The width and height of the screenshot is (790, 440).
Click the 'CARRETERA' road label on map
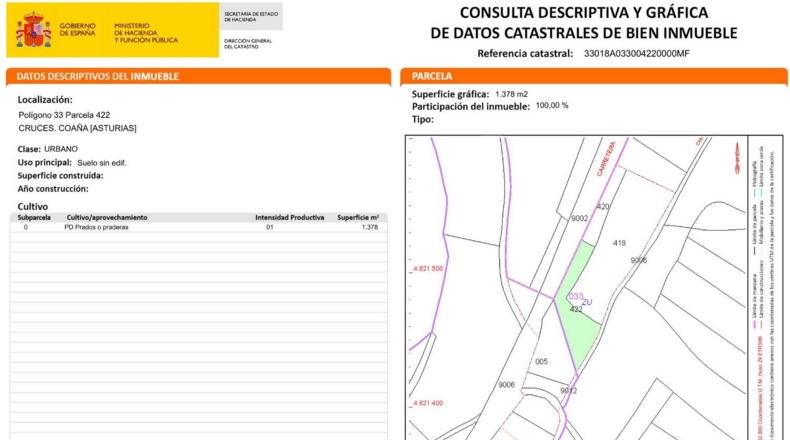(606, 159)
